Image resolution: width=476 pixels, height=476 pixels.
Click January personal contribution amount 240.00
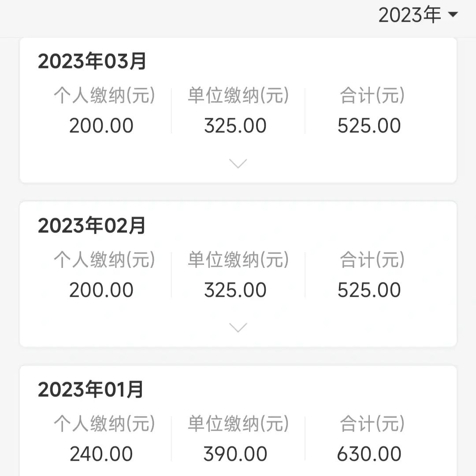tap(101, 454)
